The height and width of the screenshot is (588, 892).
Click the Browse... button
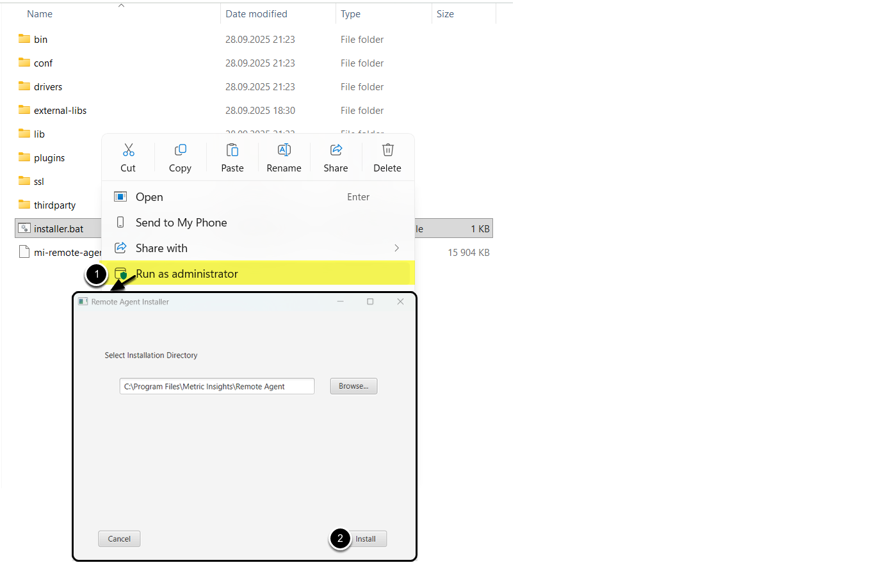[353, 386]
